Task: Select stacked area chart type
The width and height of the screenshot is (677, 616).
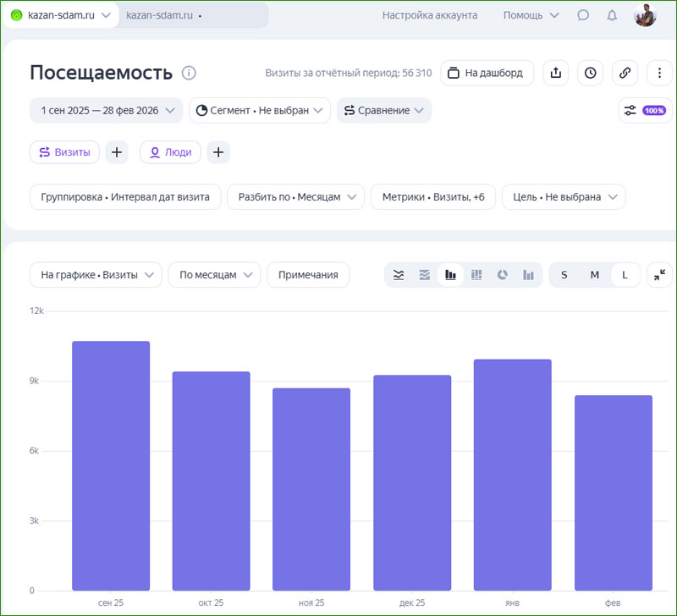Action: (425, 275)
